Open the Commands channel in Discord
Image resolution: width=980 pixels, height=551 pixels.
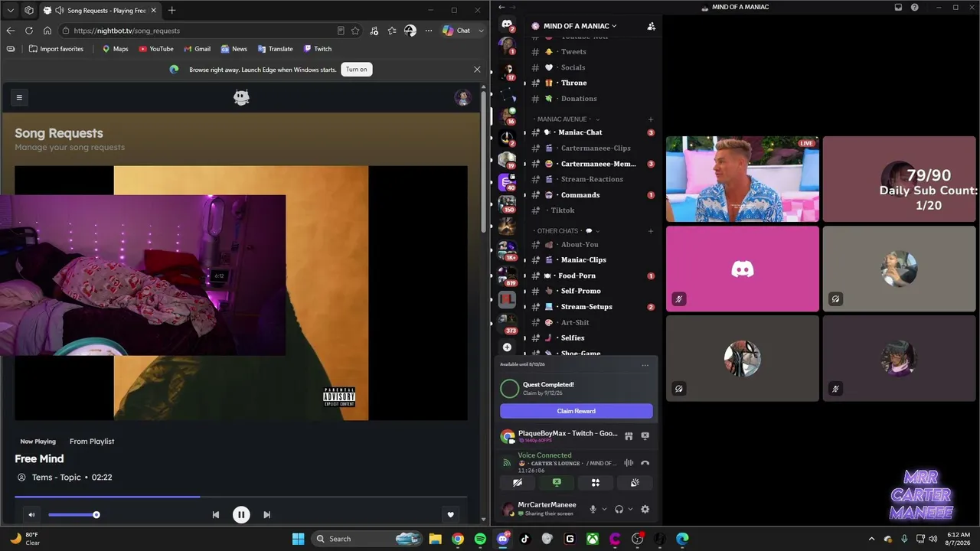click(591, 195)
